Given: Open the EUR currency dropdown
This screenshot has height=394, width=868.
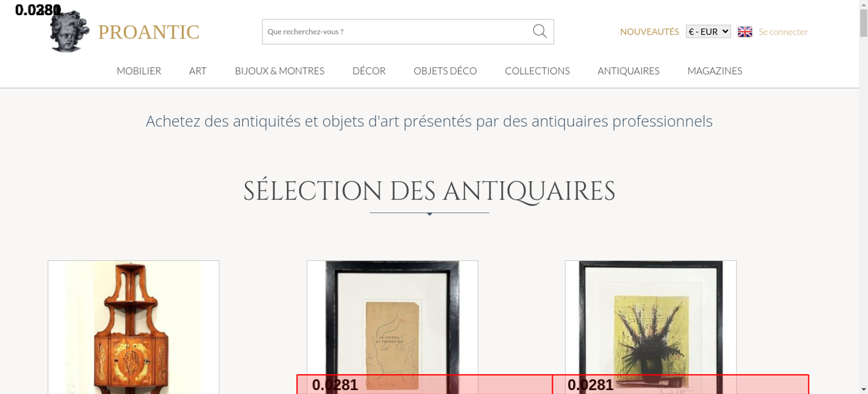Looking at the screenshot, I should (708, 32).
